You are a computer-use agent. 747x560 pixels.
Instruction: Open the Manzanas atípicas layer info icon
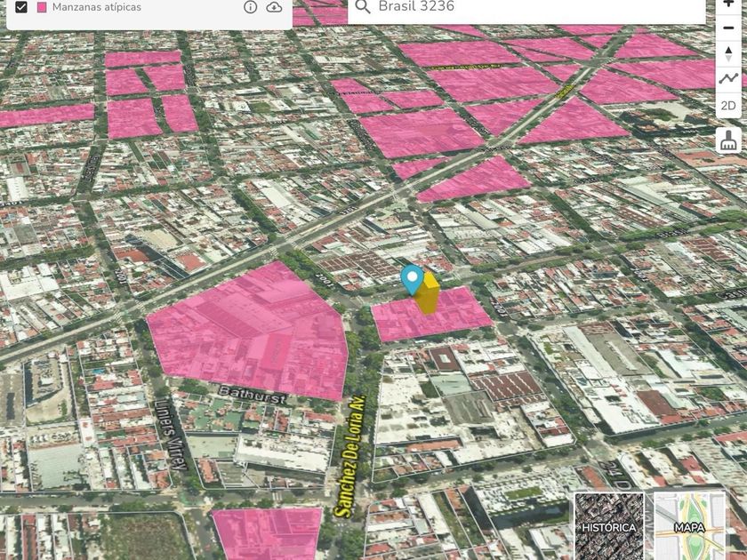(x=251, y=7)
